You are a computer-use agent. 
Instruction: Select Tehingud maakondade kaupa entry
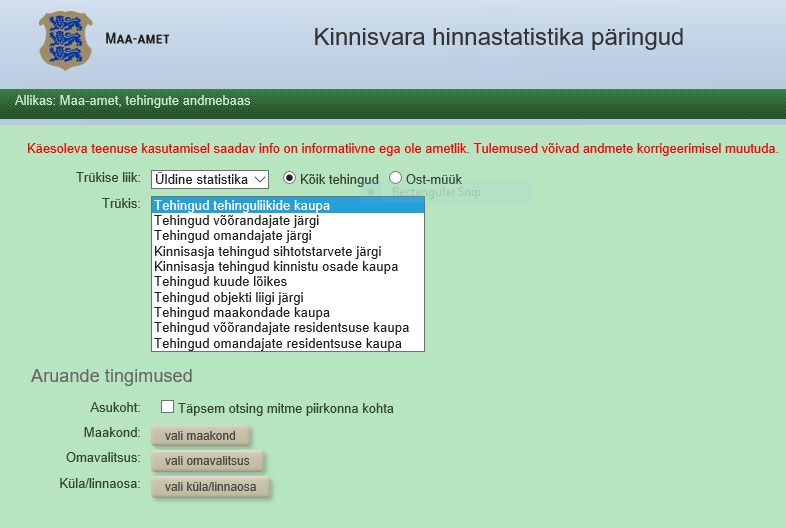(x=288, y=312)
